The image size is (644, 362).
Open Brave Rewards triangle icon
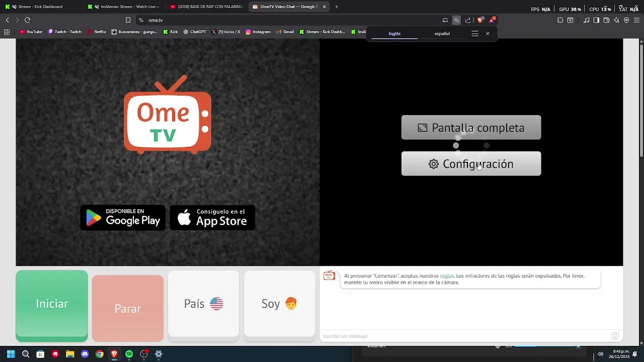click(492, 20)
